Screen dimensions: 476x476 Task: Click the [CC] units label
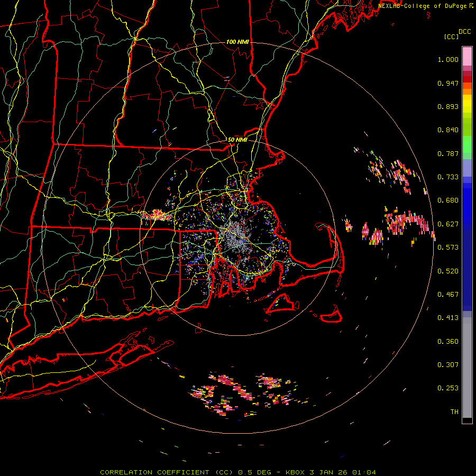pyautogui.click(x=451, y=36)
